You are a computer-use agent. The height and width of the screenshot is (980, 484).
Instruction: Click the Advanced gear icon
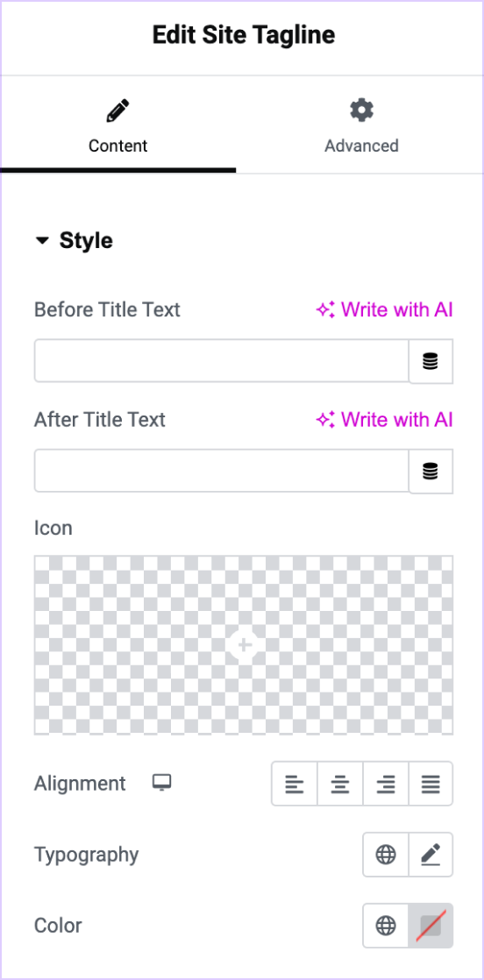click(361, 110)
